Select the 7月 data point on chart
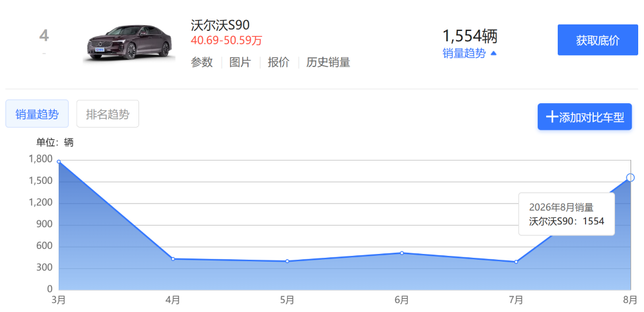Viewport: 644px width, 312px height. coord(516,262)
